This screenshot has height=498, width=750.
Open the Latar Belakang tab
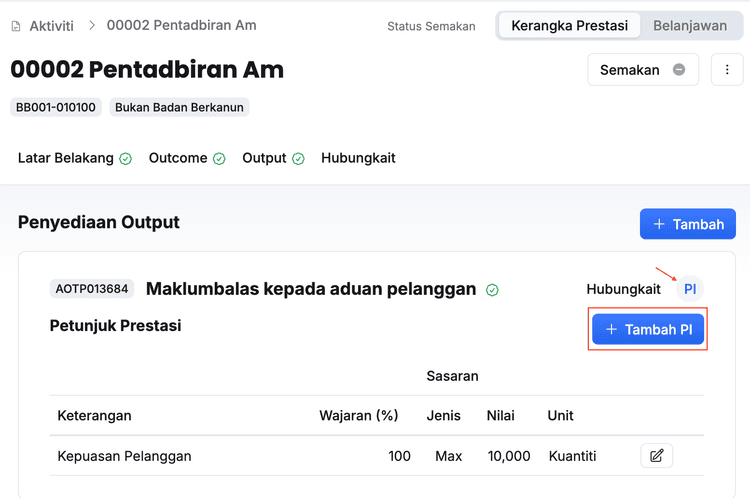pyautogui.click(x=66, y=158)
